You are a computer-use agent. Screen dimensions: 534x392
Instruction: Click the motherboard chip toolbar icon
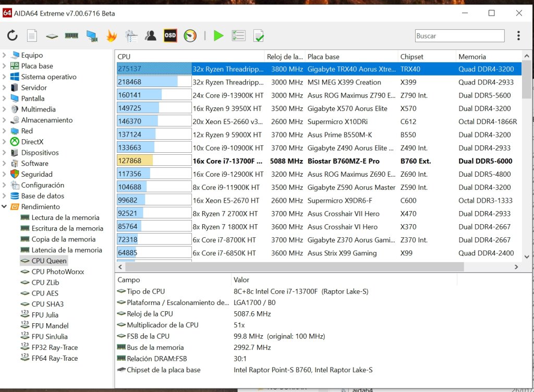click(52, 36)
